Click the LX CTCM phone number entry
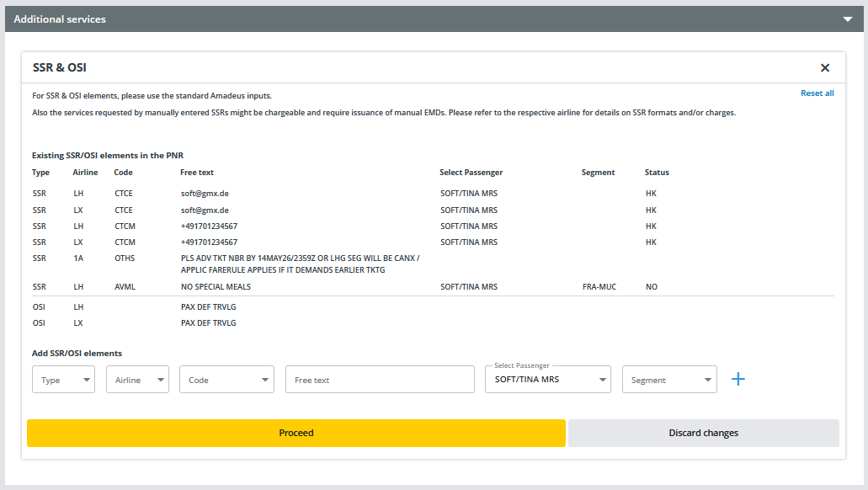868x490 pixels. [x=209, y=242]
